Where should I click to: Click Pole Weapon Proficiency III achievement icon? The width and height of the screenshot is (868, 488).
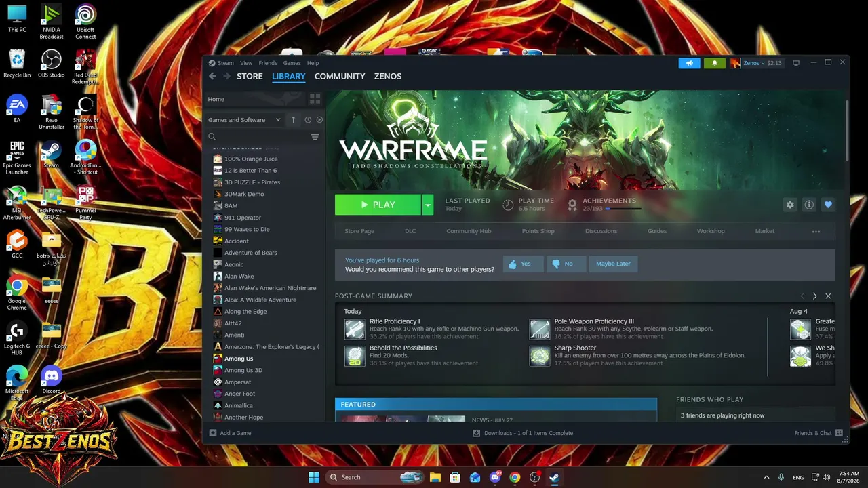[540, 329]
